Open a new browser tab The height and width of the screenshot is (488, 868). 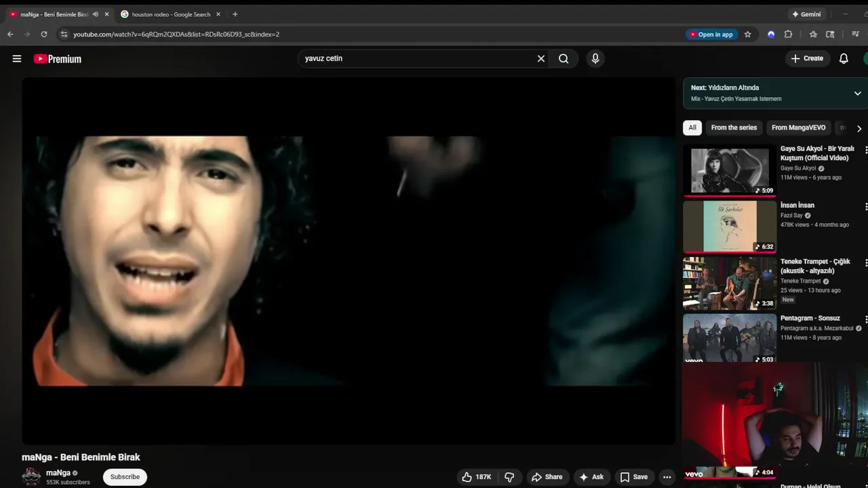(235, 14)
